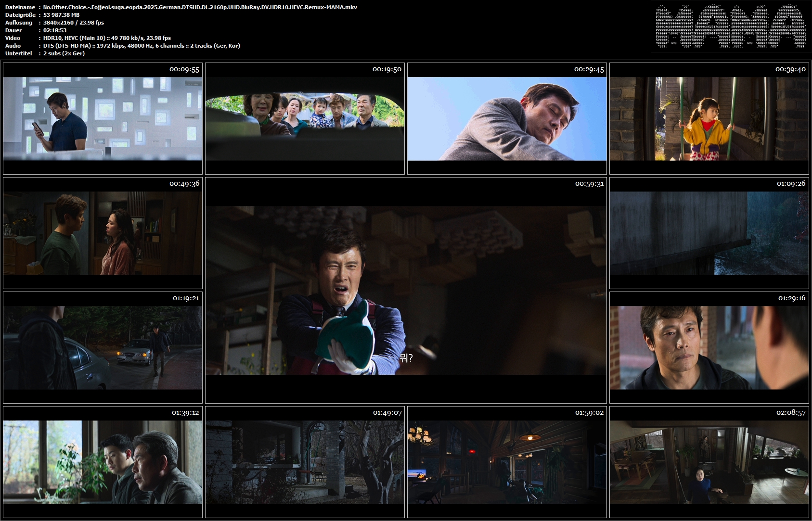Open the thumbnail of woman seen from above

709,462
